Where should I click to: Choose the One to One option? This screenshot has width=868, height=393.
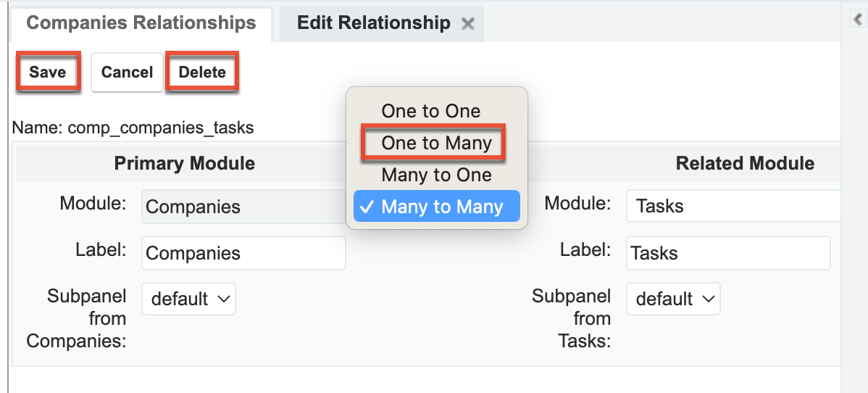[x=431, y=111]
